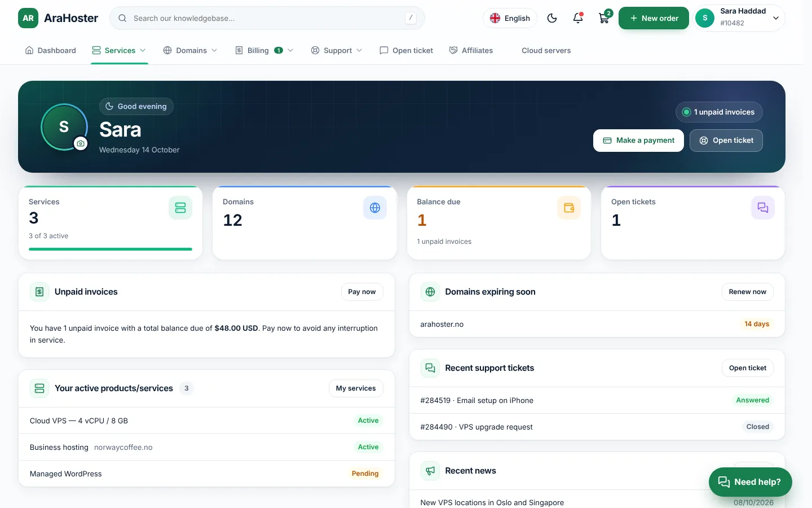Click the S profile avatar in banner
The height and width of the screenshot is (508, 812).
tap(64, 127)
